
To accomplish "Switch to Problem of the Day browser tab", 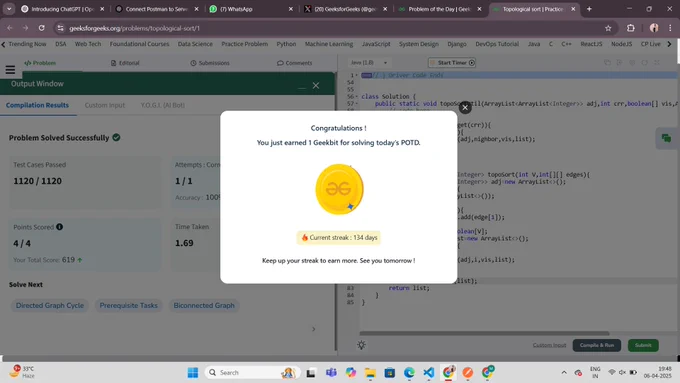I will click(x=439, y=9).
